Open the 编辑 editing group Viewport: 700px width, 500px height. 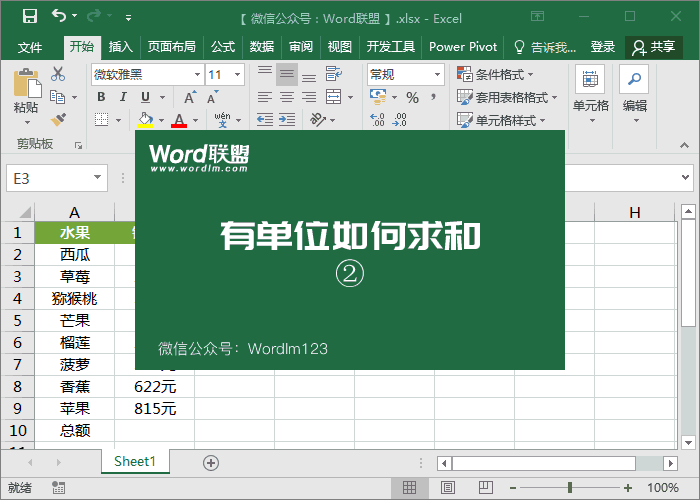pos(634,95)
